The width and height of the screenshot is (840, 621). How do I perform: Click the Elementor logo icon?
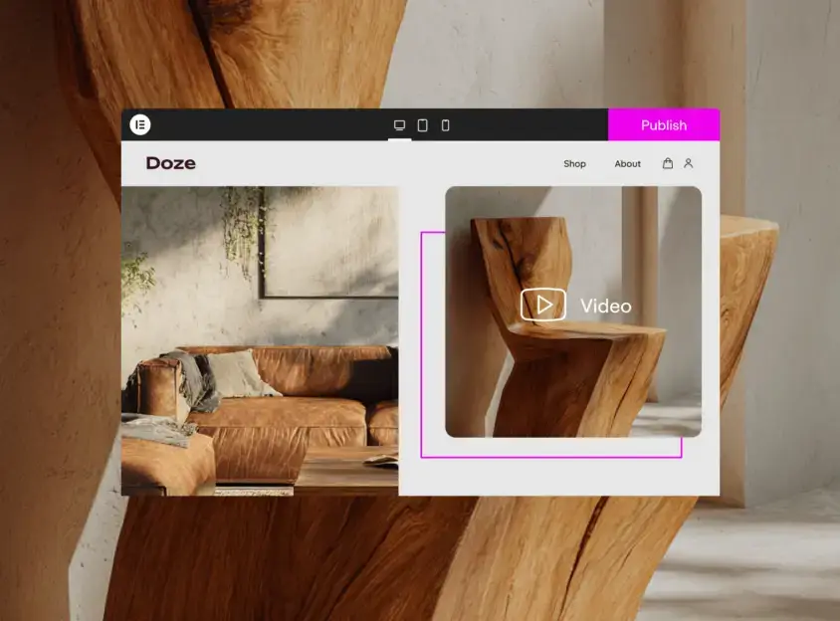tap(140, 124)
